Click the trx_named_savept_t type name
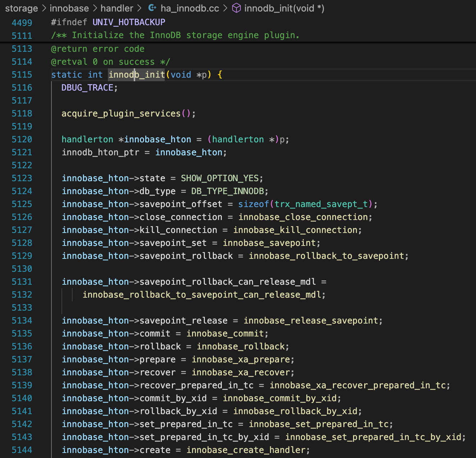The height and width of the screenshot is (458, 476). point(321,204)
